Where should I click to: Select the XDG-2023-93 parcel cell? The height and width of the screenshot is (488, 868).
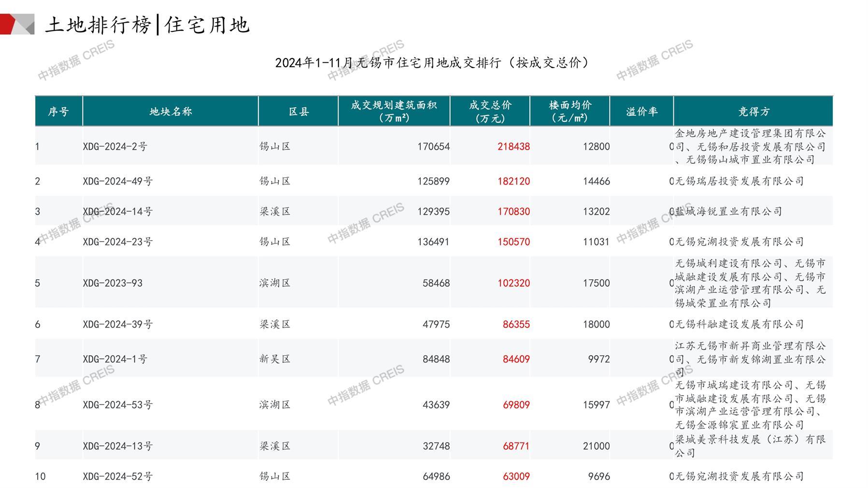click(113, 283)
